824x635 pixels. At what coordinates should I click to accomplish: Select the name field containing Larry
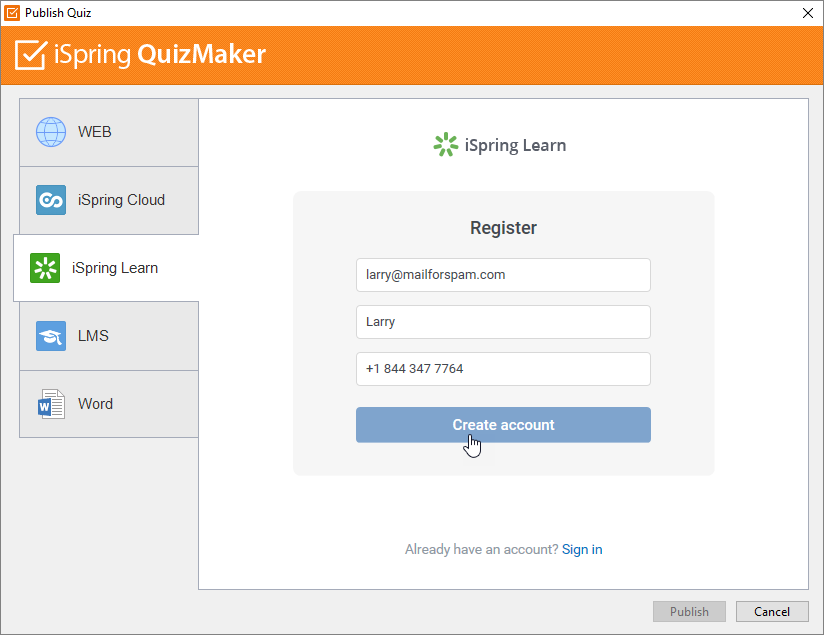coord(503,321)
